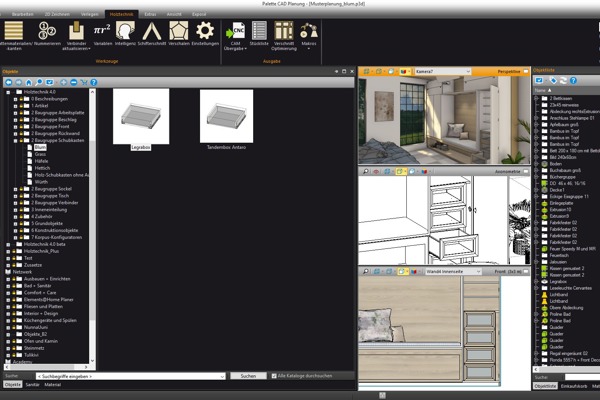Open the Stückliste list icon
Viewport: 600px width, 400px height.
[x=259, y=31]
